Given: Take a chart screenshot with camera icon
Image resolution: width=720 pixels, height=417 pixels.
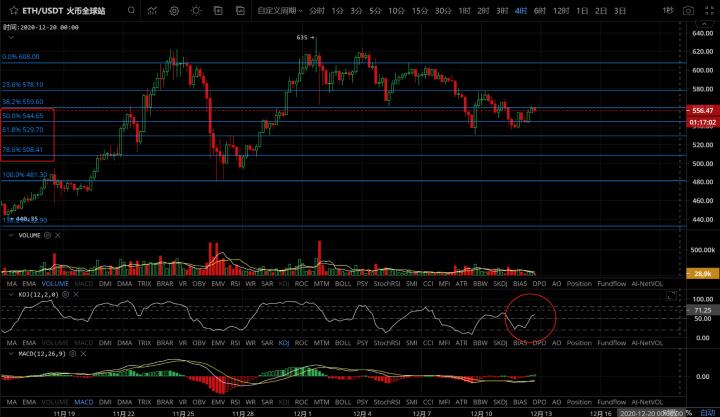Looking at the screenshot, I should coord(688,11).
